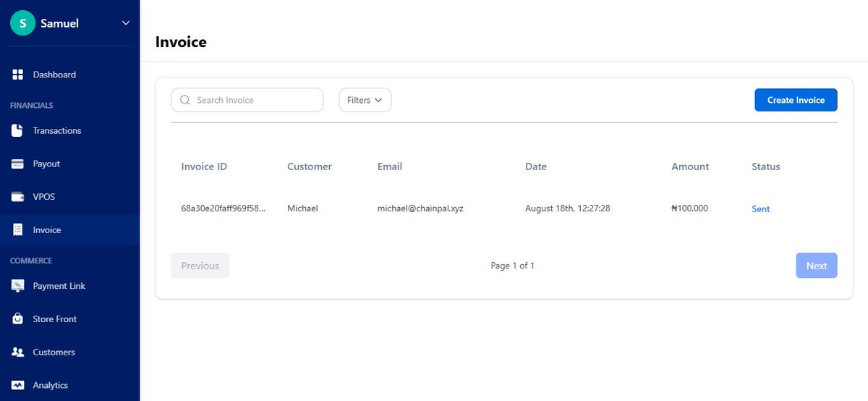Expand the Samuel account dropdown chevron
Viewport: 868px width, 401px height.
click(126, 23)
